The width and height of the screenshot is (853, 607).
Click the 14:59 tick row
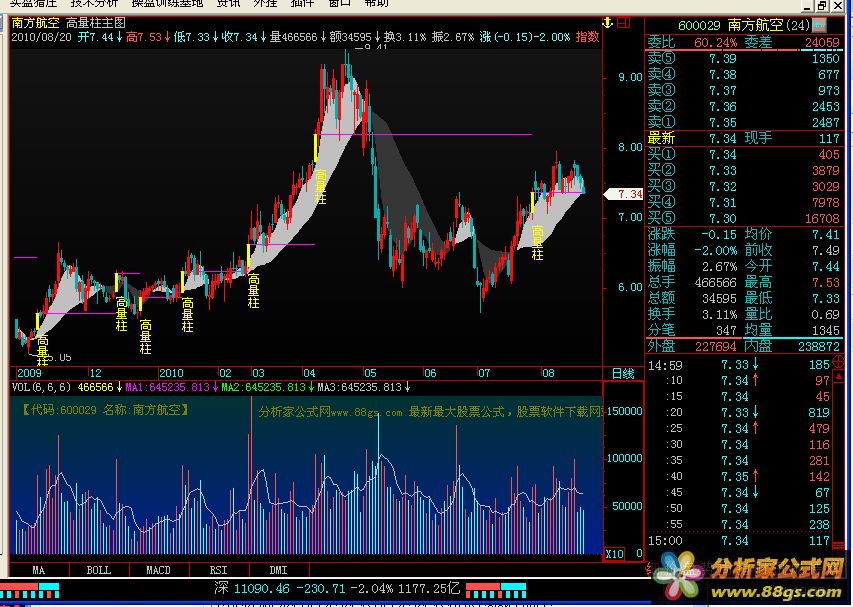739,365
